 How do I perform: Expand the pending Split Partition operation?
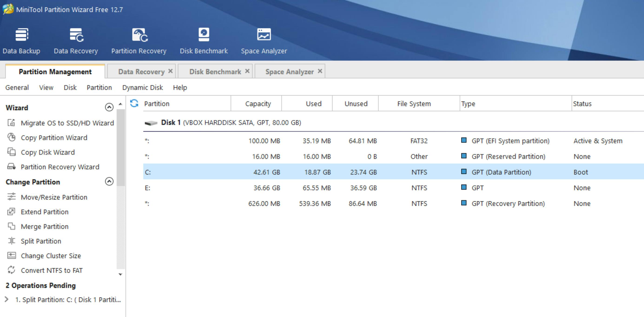pos(7,299)
